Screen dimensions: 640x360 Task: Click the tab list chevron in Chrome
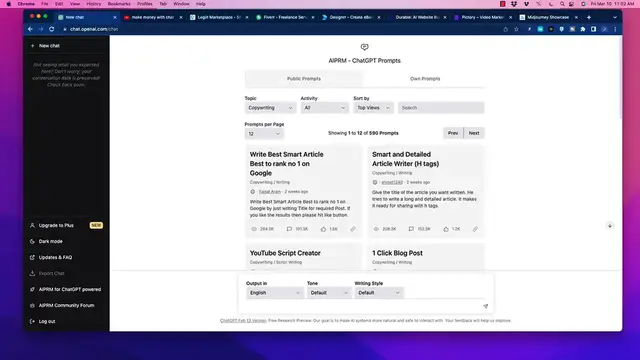point(615,17)
